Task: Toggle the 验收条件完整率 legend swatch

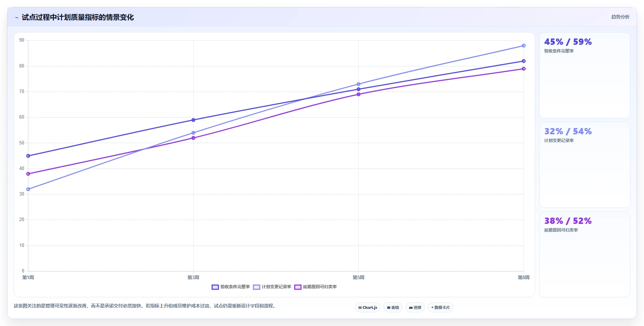Action: pos(215,287)
